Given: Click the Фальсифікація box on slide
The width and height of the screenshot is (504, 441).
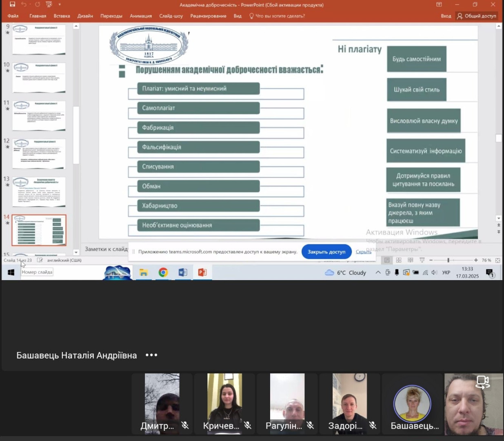Looking at the screenshot, I should point(198,147).
